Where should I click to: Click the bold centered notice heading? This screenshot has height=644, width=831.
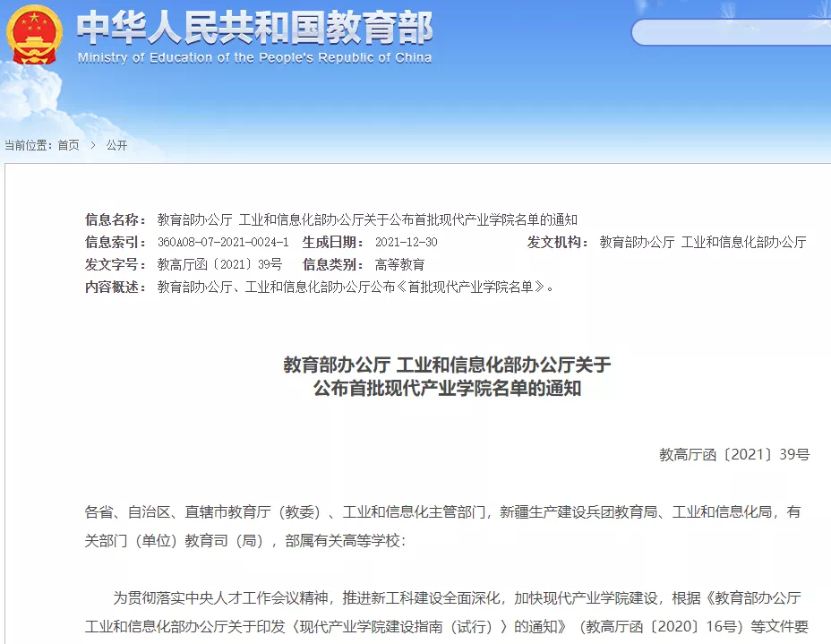click(447, 376)
